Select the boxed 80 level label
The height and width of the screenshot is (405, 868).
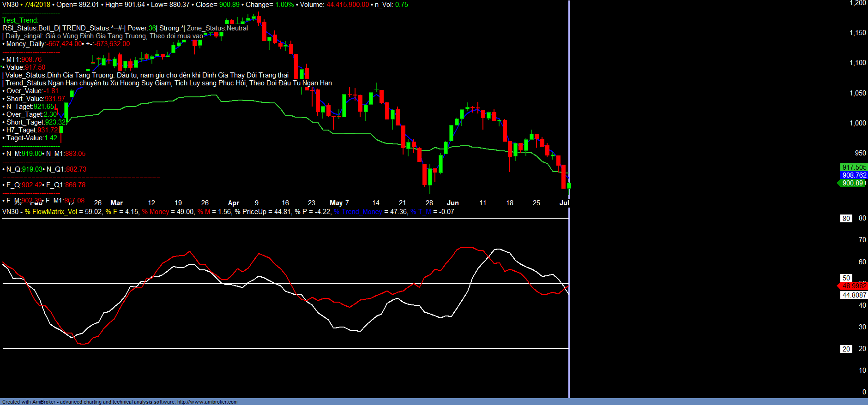click(x=846, y=219)
